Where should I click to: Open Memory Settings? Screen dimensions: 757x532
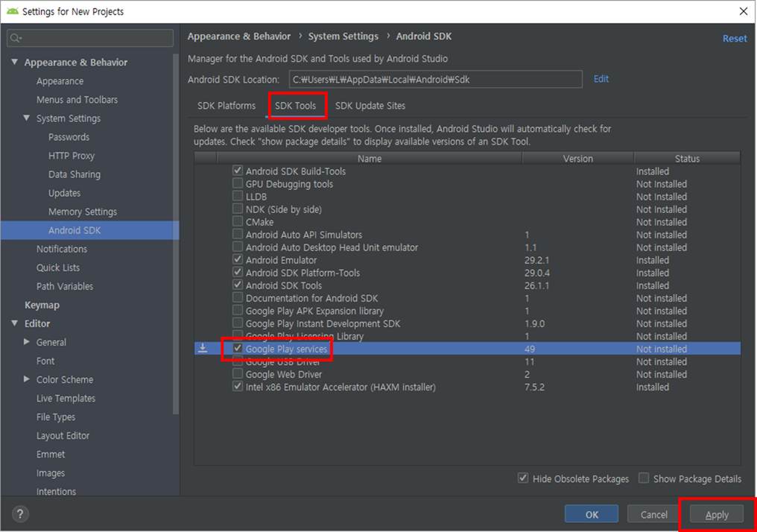point(83,212)
